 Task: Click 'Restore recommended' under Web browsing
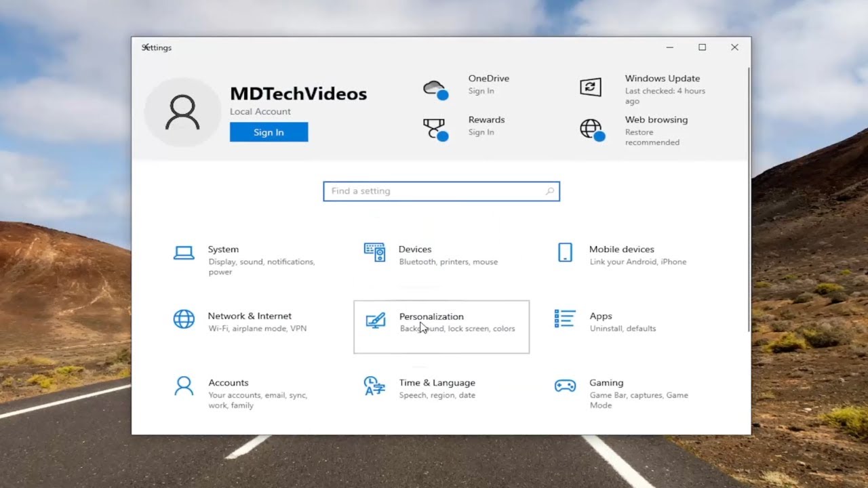coord(652,138)
